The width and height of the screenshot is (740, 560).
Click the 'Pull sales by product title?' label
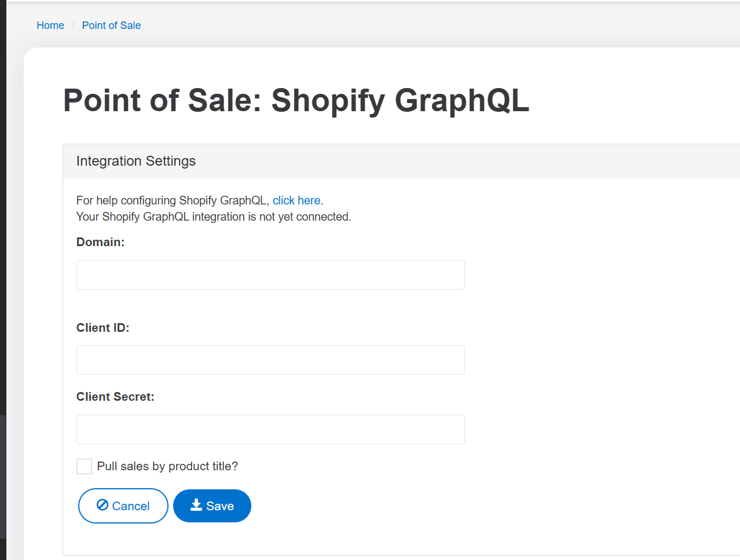click(x=167, y=466)
